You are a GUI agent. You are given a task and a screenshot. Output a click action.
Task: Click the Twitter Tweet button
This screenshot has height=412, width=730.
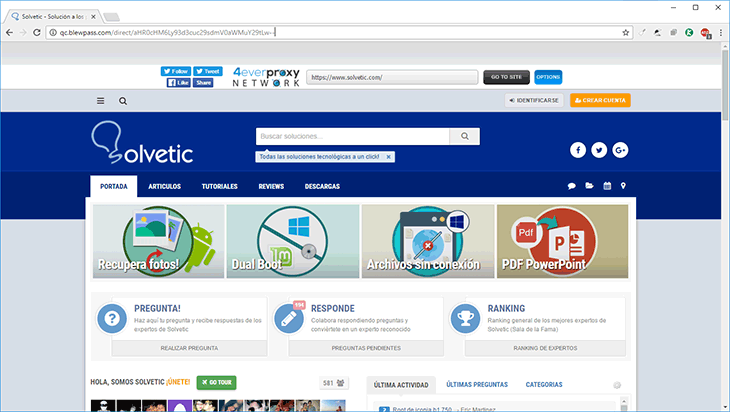click(208, 71)
